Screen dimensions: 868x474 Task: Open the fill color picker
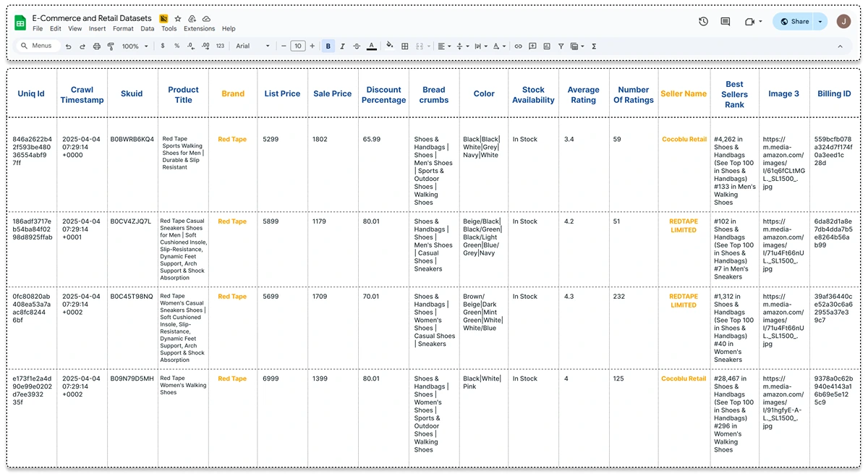click(390, 46)
